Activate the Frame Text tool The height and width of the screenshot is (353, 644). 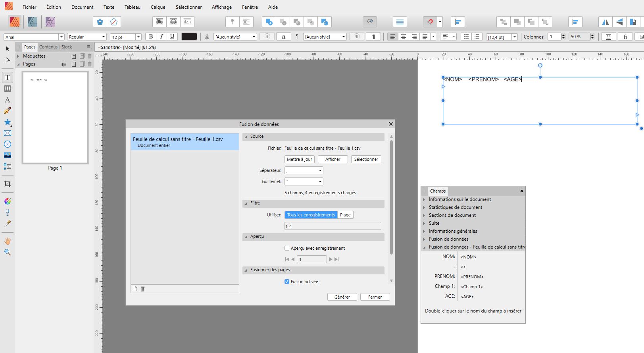click(7, 77)
